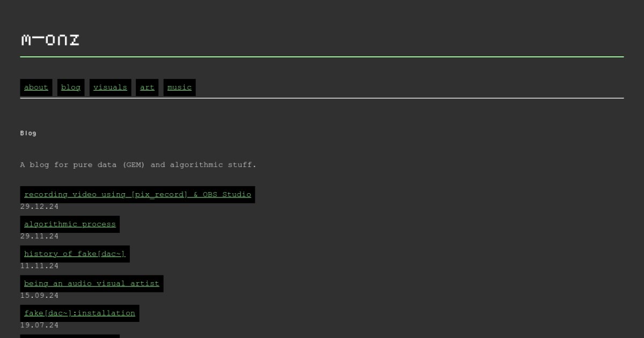The image size is (644, 338).
Task: Open the history of fake[dac~] post
Action: point(75,254)
